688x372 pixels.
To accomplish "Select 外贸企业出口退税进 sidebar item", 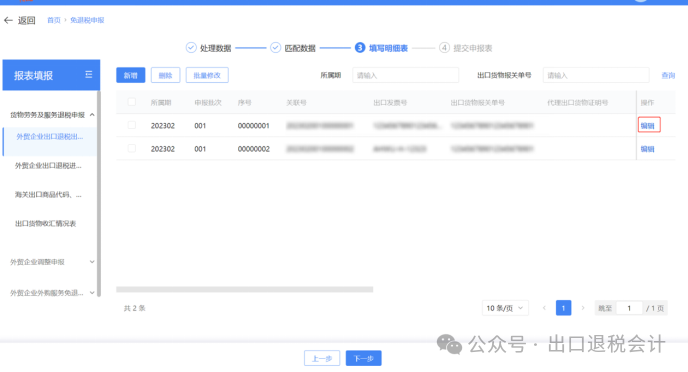I will pos(48,166).
